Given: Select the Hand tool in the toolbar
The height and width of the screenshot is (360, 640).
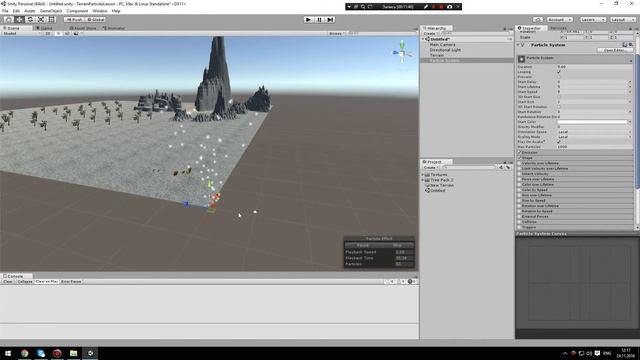Looking at the screenshot, I should pyautogui.click(x=8, y=19).
